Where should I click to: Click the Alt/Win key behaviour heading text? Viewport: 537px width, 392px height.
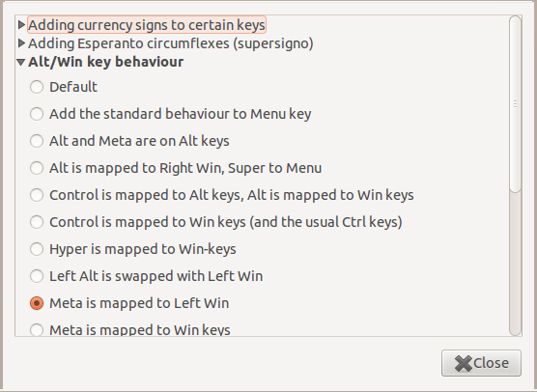(106, 62)
